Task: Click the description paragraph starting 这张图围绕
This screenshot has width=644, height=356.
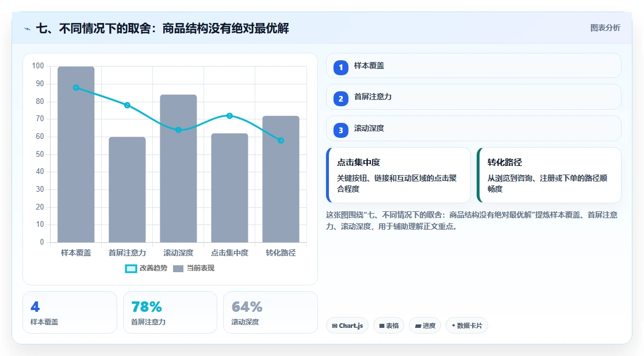Action: tap(472, 220)
